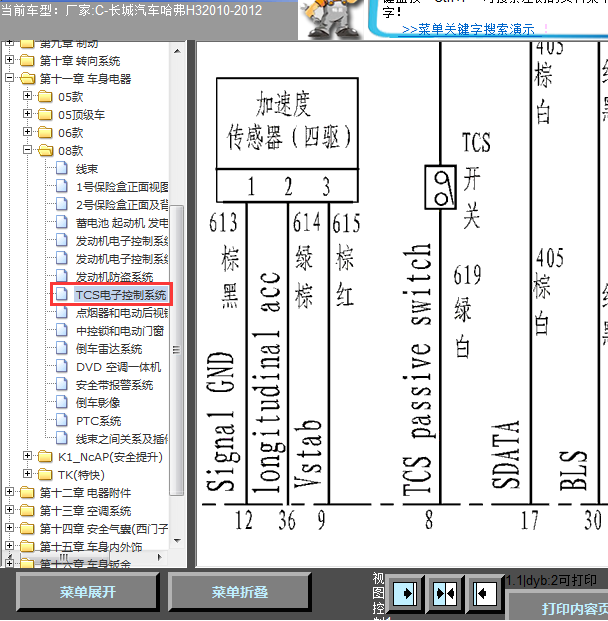Click the TK(特快) folder icon
This screenshot has width=608, height=621.
click(x=45, y=474)
